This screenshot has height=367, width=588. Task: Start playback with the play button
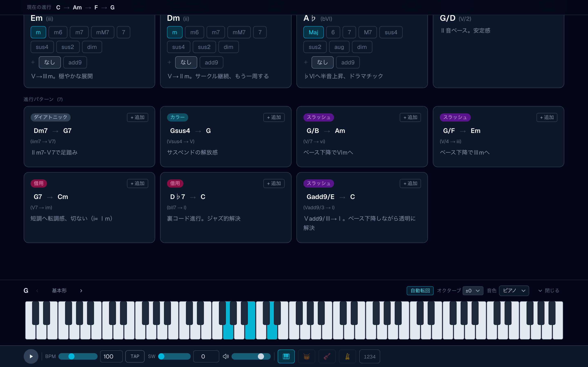pos(31,356)
